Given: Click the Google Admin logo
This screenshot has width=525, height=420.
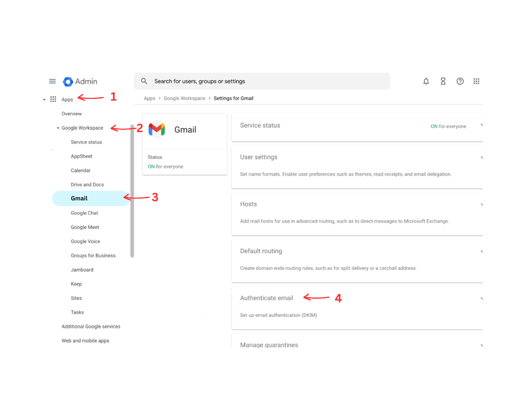Looking at the screenshot, I should pyautogui.click(x=80, y=81).
